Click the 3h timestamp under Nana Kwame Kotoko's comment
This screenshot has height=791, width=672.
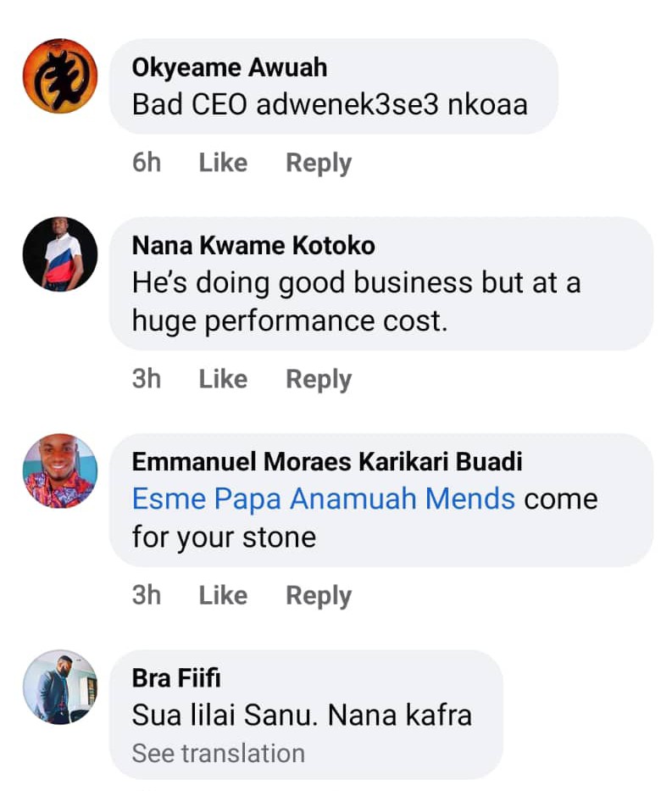tap(147, 379)
